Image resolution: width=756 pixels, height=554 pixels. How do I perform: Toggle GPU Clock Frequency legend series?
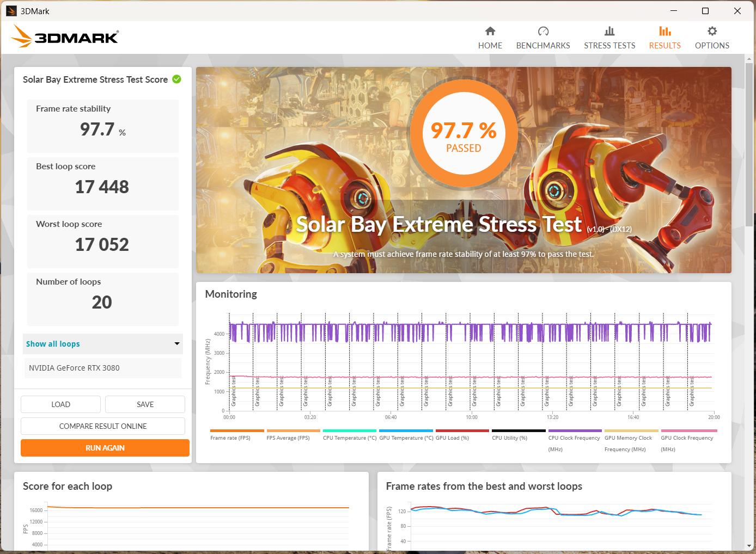tap(688, 441)
